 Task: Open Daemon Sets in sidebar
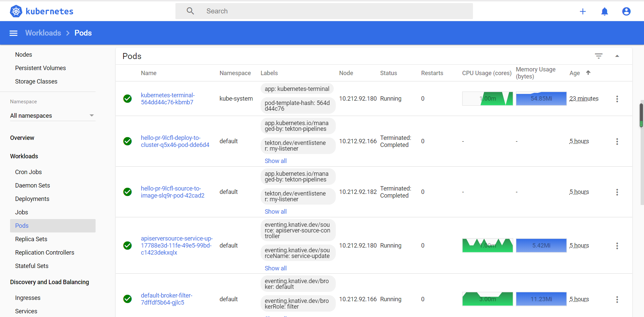(x=33, y=186)
